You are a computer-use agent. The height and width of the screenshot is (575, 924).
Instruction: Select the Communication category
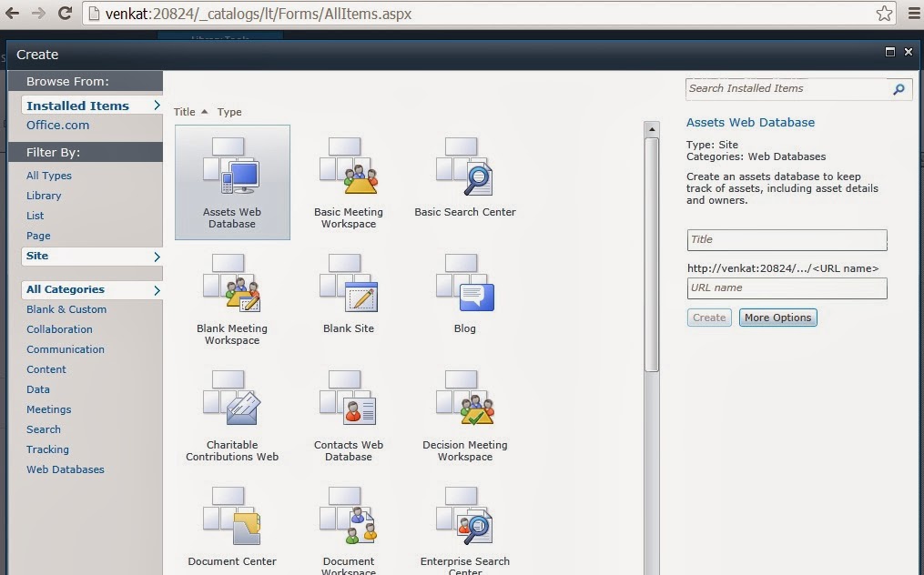(x=66, y=349)
